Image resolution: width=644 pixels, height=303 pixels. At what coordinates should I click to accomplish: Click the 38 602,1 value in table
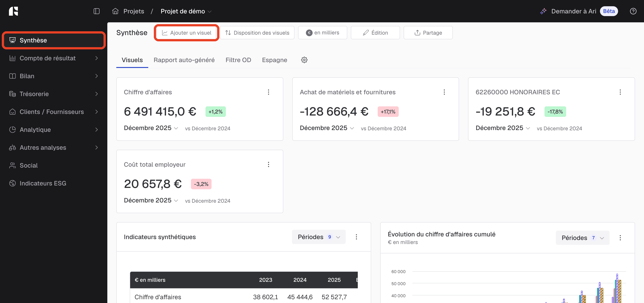point(265,297)
